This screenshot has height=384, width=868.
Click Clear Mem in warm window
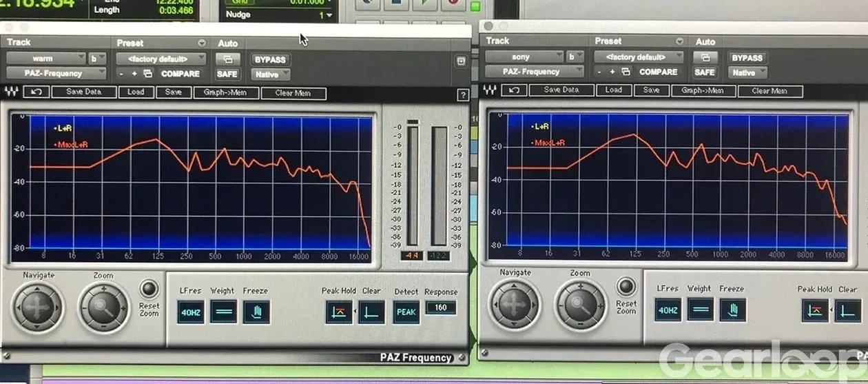293,92
